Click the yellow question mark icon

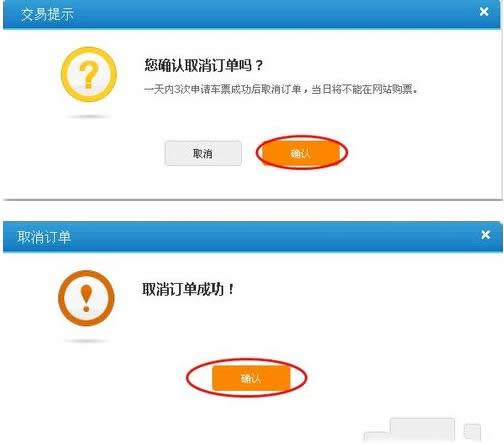click(89, 74)
